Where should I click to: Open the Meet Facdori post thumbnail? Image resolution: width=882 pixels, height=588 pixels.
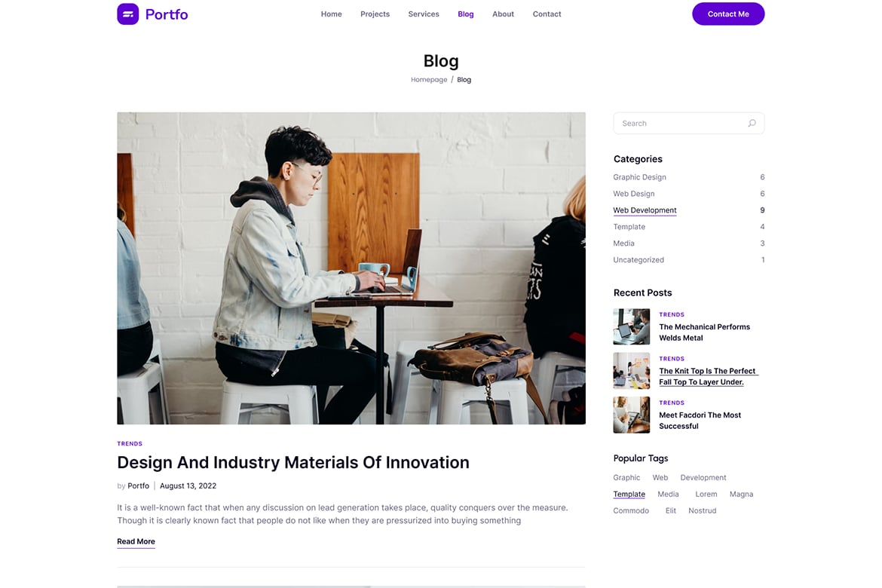[631, 415]
